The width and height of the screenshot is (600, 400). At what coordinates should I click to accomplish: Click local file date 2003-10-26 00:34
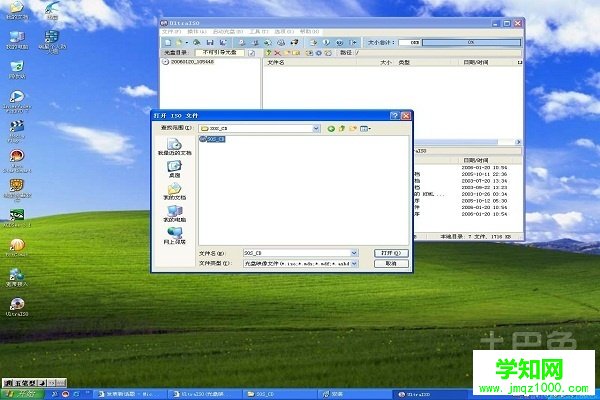click(484, 194)
